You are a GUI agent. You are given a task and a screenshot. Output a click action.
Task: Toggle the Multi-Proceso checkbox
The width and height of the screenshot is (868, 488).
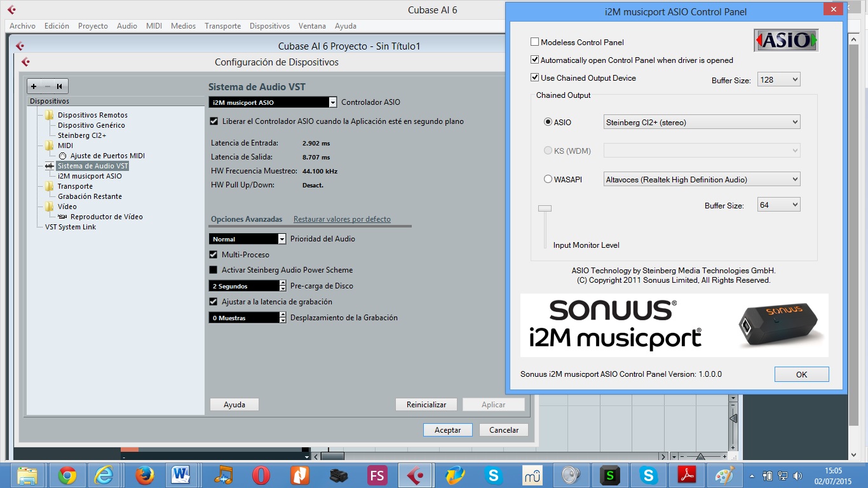click(x=214, y=254)
